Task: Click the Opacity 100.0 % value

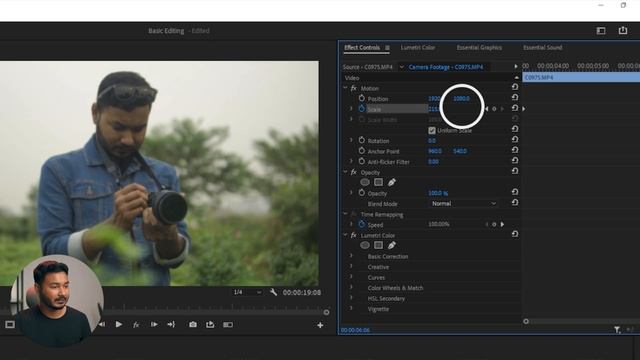Action: (438, 193)
